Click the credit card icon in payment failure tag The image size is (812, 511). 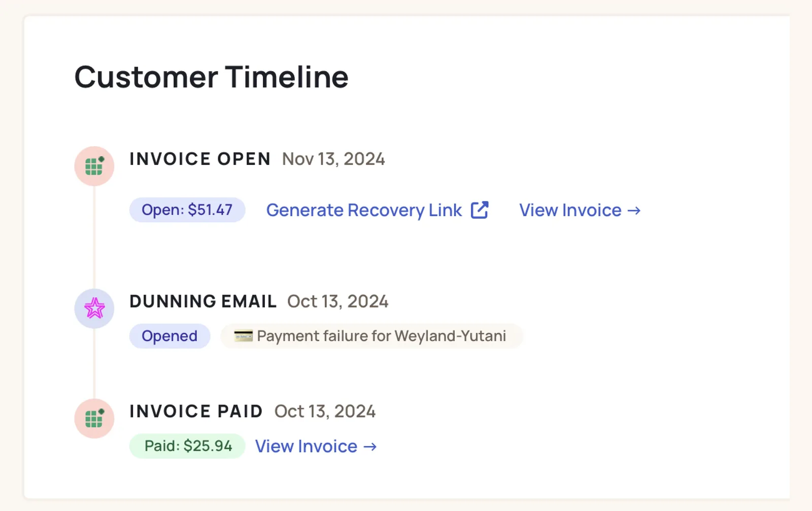pyautogui.click(x=243, y=336)
